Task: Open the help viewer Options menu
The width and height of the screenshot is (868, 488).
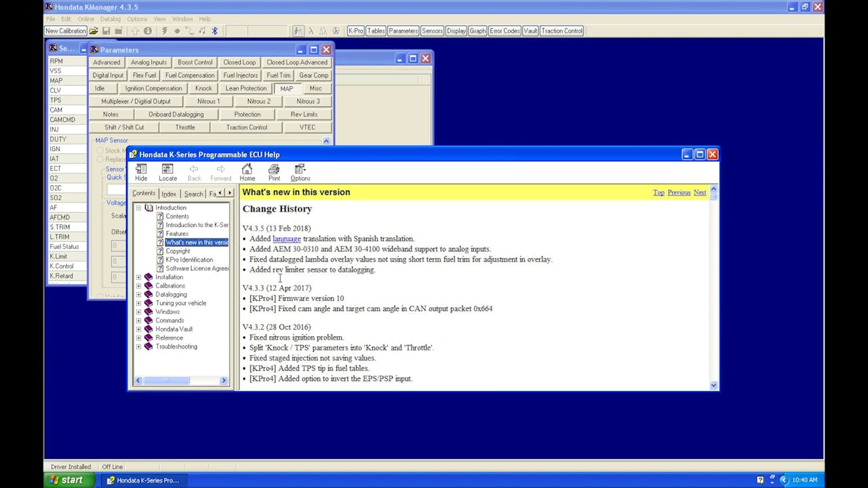Action: [300, 172]
